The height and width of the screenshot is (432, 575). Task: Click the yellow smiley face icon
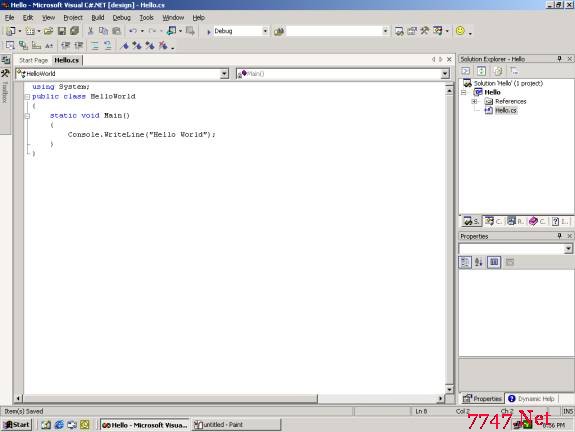point(460,30)
